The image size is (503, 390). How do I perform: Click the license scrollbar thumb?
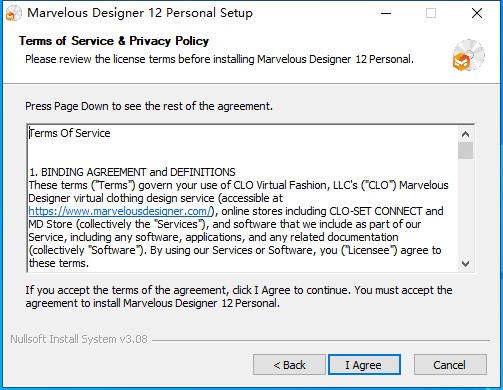pyautogui.click(x=465, y=151)
